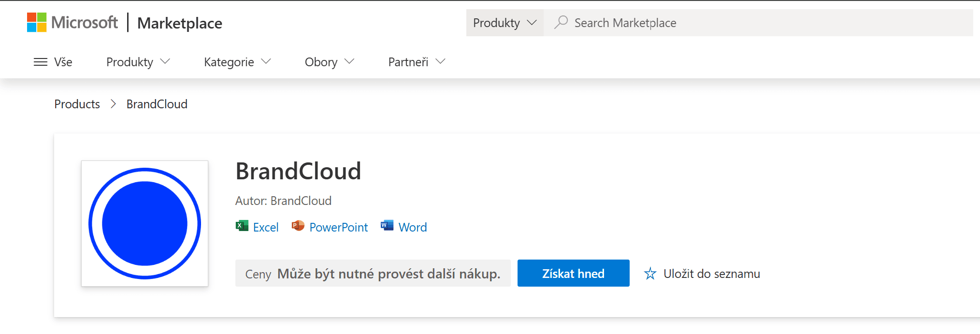
Task: Expand the Partneři navigation menu
Action: pos(417,62)
